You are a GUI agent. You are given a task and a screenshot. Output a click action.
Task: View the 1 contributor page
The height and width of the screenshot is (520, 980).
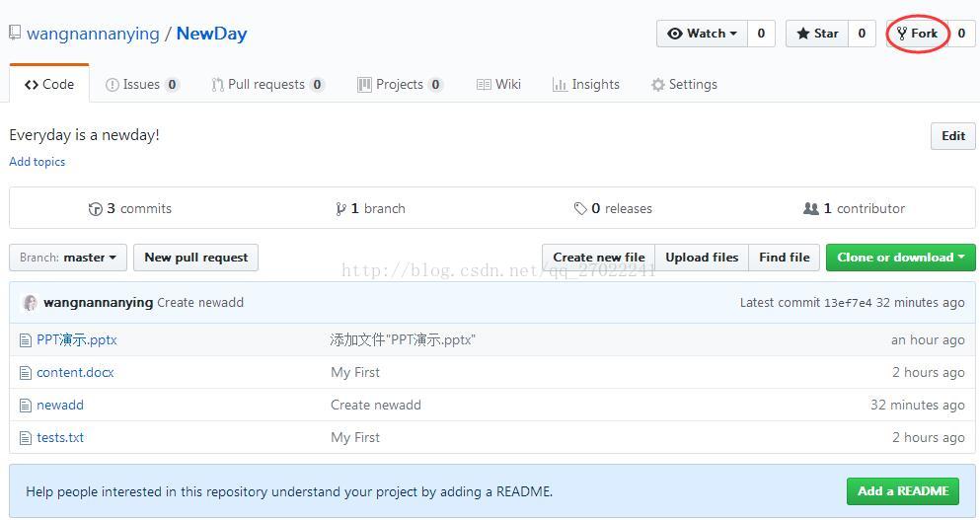click(x=855, y=208)
